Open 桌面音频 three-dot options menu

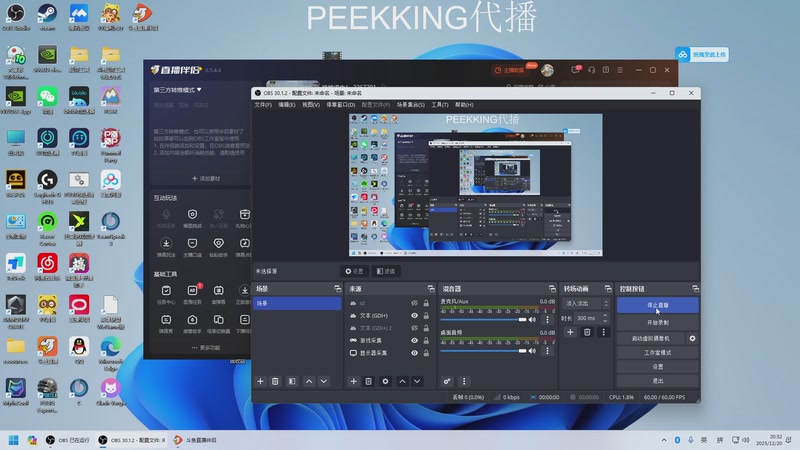(x=547, y=351)
